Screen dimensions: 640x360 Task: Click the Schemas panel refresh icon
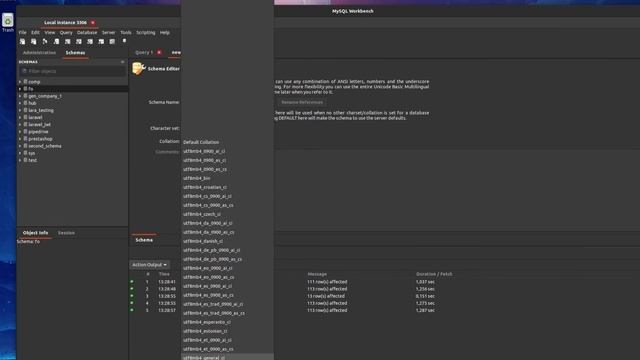coord(122,62)
